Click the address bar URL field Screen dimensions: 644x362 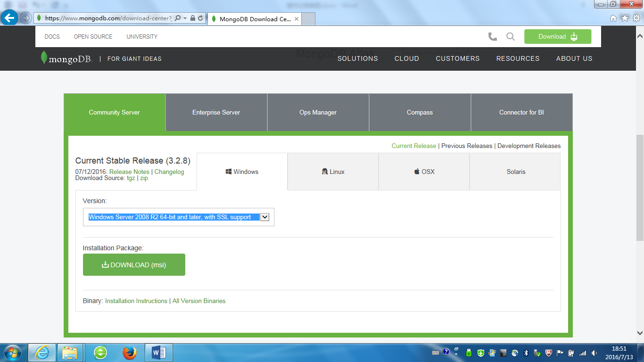point(108,18)
